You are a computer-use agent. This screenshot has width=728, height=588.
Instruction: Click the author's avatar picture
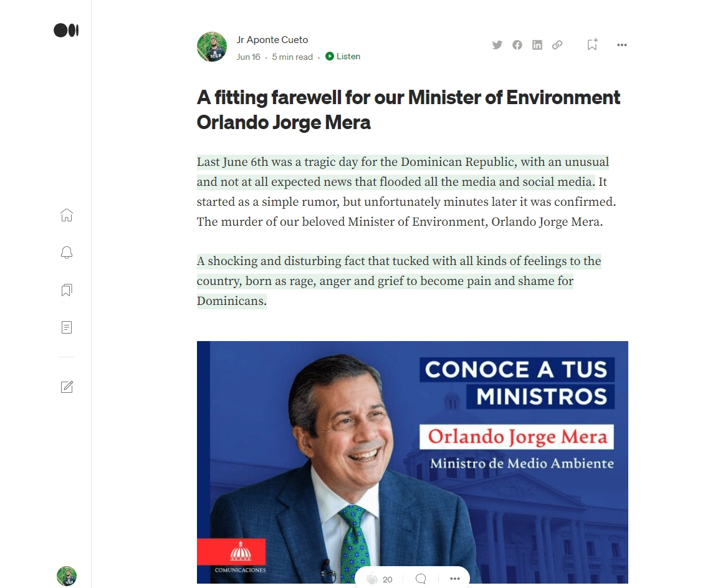[x=212, y=46]
